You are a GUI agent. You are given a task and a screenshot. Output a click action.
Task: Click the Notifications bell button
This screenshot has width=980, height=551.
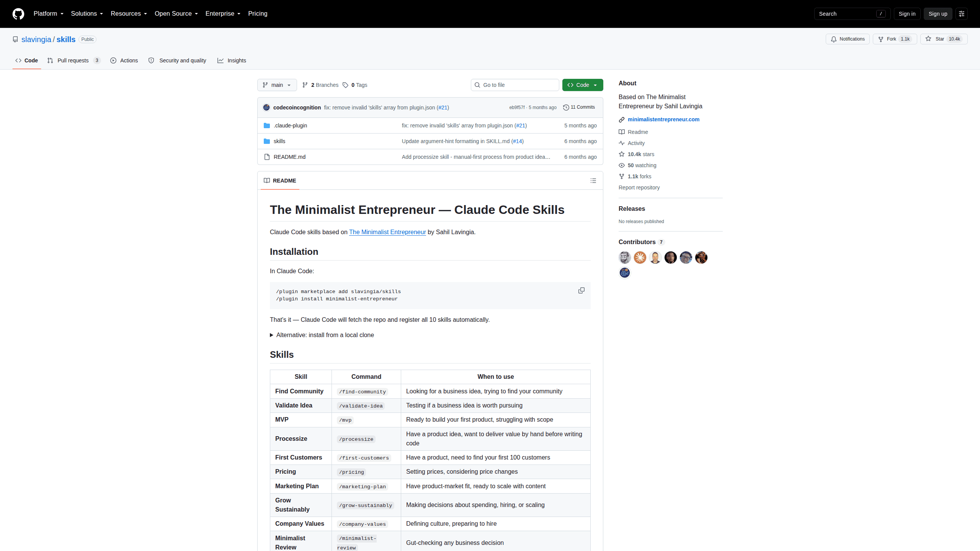coord(848,39)
